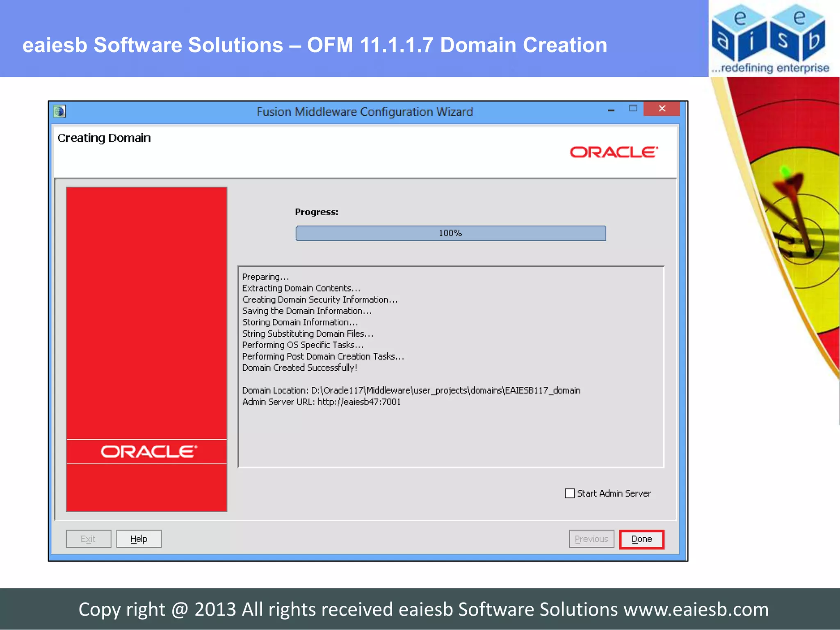The image size is (840, 630).
Task: Click the disabled Previous button
Action: pyautogui.click(x=591, y=539)
